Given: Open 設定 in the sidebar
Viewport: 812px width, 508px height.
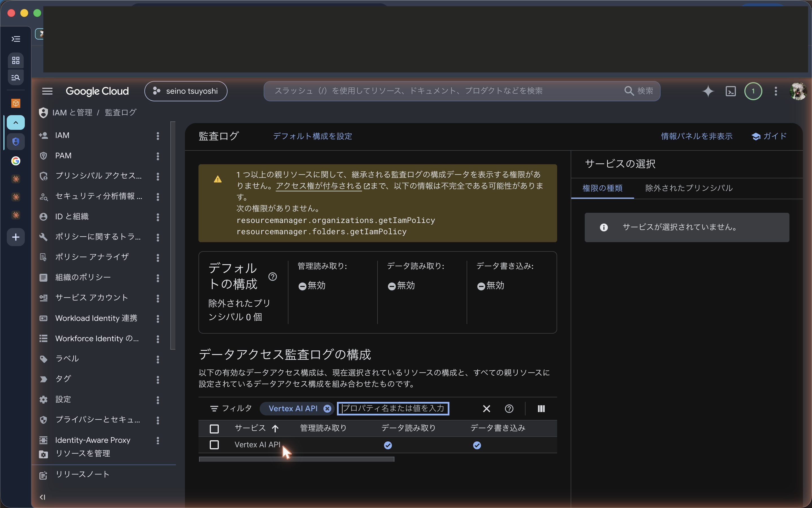Looking at the screenshot, I should point(63,399).
